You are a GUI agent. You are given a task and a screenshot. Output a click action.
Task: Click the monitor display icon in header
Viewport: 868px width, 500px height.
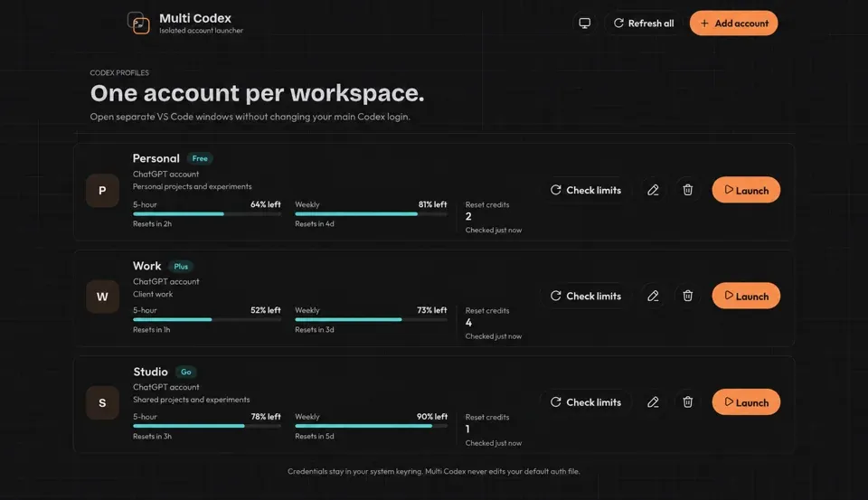point(585,24)
